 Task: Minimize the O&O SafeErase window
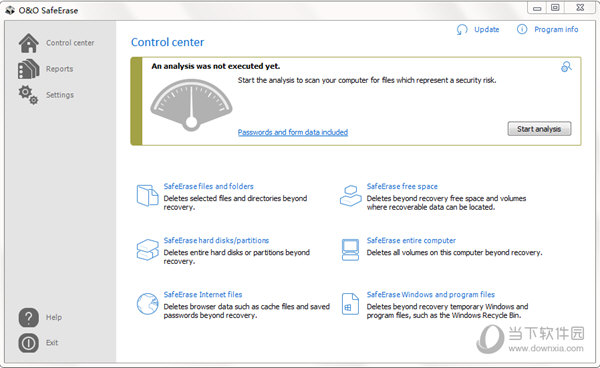pos(537,8)
